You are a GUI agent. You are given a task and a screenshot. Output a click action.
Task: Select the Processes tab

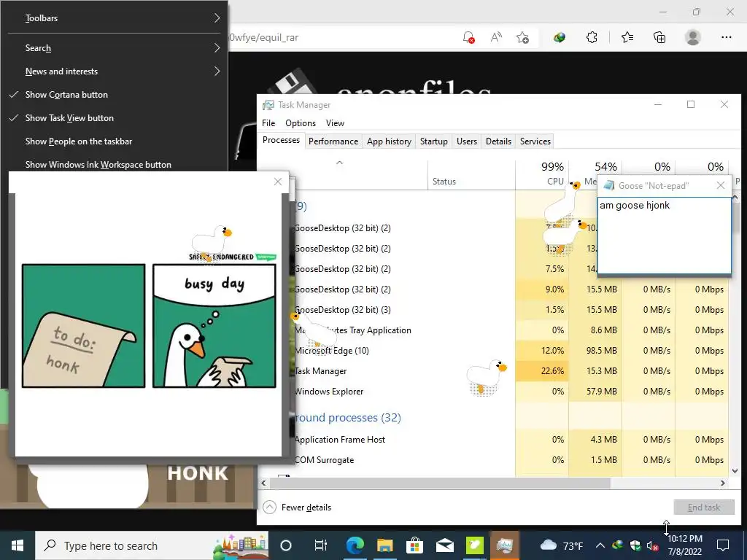pos(281,140)
